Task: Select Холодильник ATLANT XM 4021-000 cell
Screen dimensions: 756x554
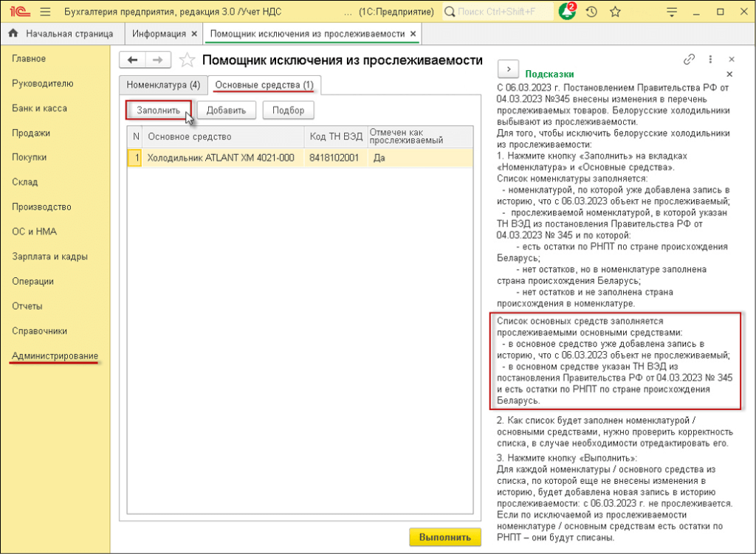Action: click(x=223, y=158)
